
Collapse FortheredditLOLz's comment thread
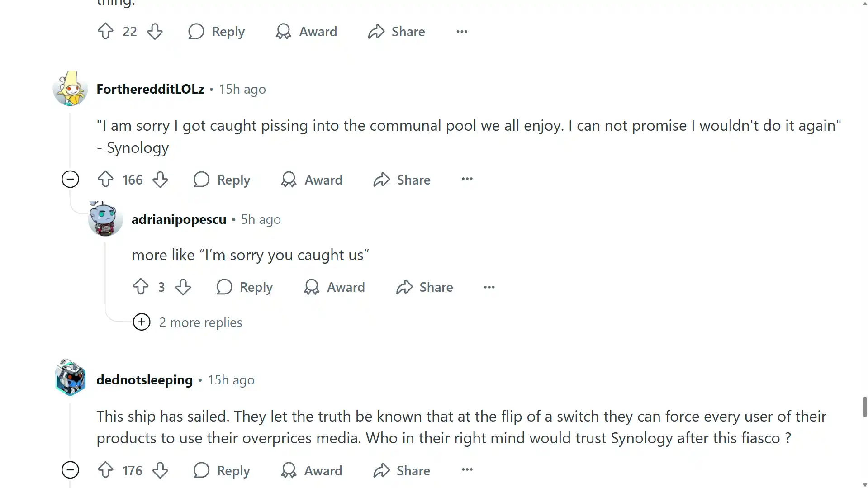70,180
